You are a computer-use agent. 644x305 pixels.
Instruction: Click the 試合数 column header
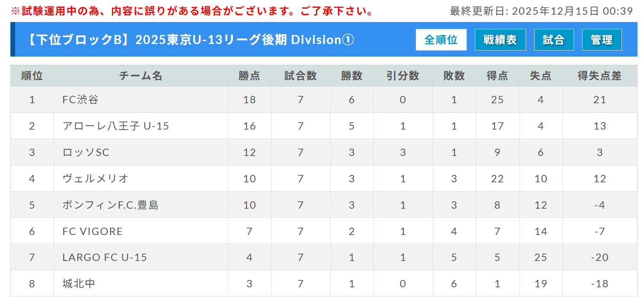point(300,76)
